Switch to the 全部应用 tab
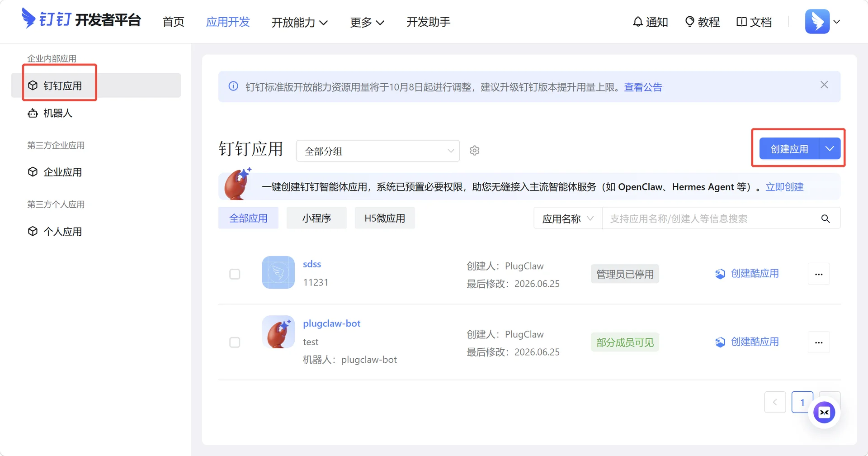This screenshot has height=456, width=868. (248, 218)
